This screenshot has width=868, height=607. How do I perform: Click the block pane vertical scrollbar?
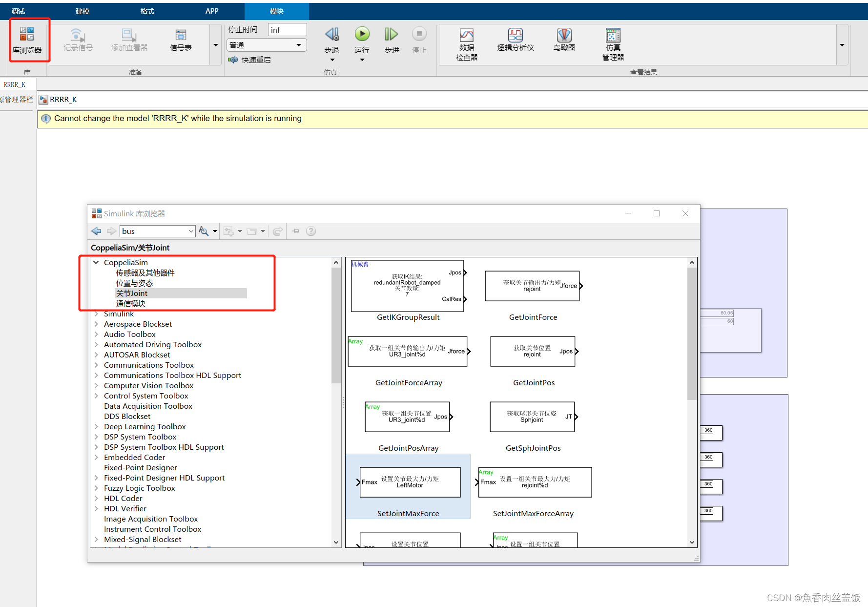(692, 334)
